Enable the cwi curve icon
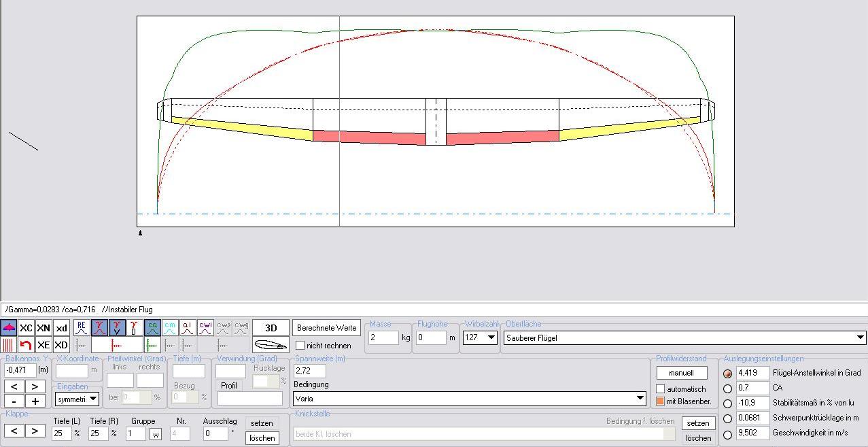Screen dimensions: 868x447 point(205,328)
